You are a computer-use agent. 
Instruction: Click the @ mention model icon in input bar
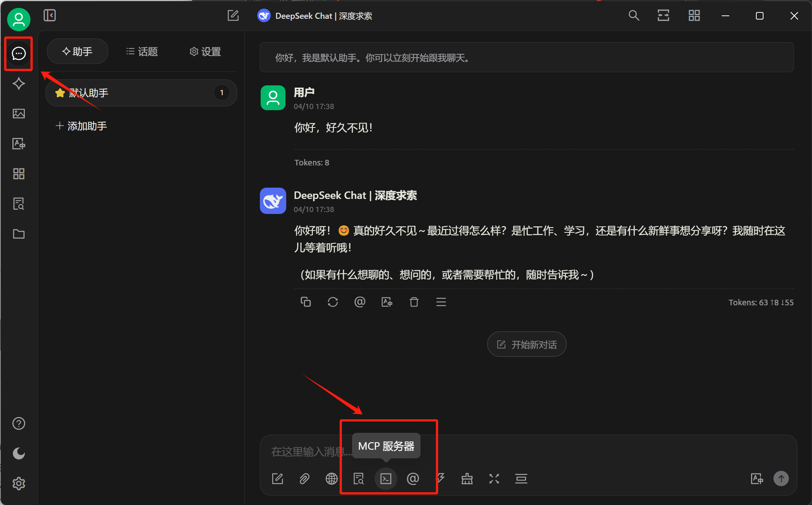[x=413, y=479]
